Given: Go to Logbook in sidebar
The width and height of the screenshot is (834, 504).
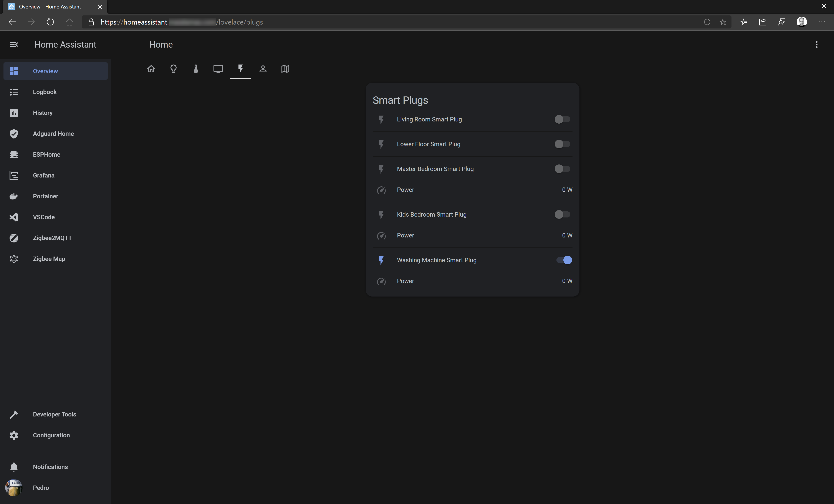Looking at the screenshot, I should pyautogui.click(x=45, y=92).
